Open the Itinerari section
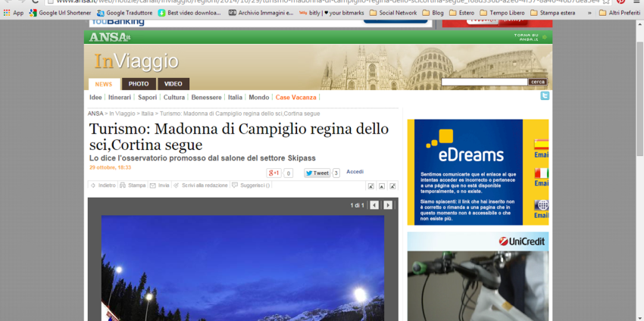 (120, 98)
